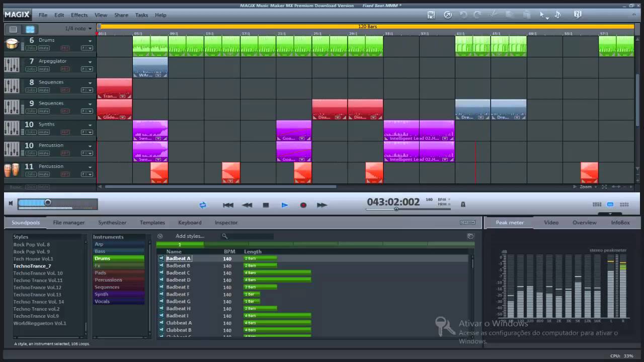644x362 pixels.
Task: Open the 1/4 note grid dropdown
Action: (x=79, y=29)
